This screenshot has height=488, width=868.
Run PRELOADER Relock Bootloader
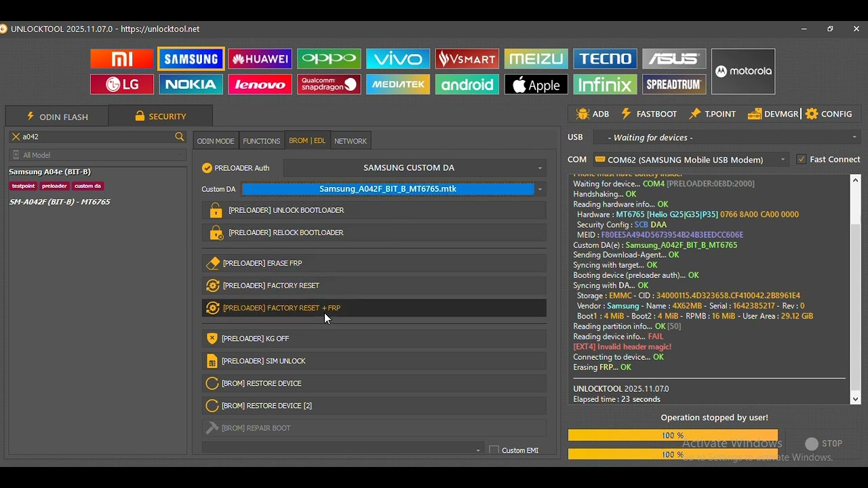374,232
